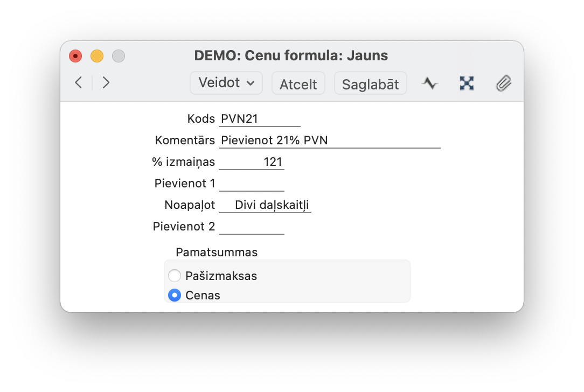Select the Cenas radio button
The height and width of the screenshot is (392, 584).
pos(175,295)
